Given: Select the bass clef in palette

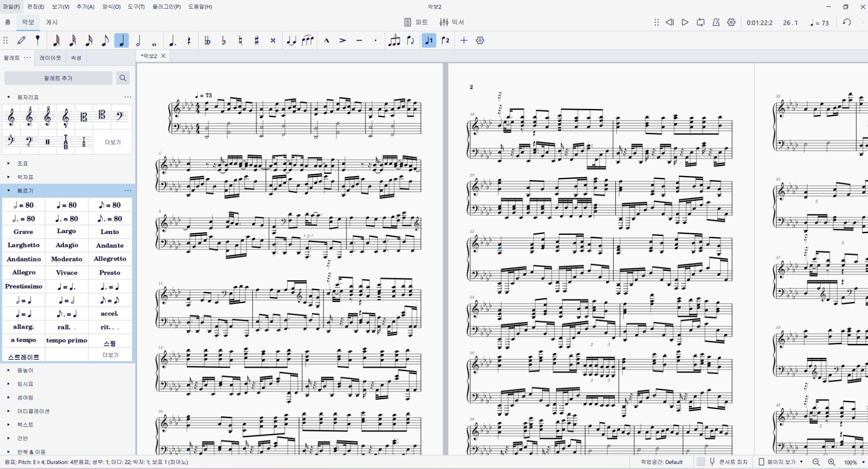Looking at the screenshot, I should [x=120, y=117].
